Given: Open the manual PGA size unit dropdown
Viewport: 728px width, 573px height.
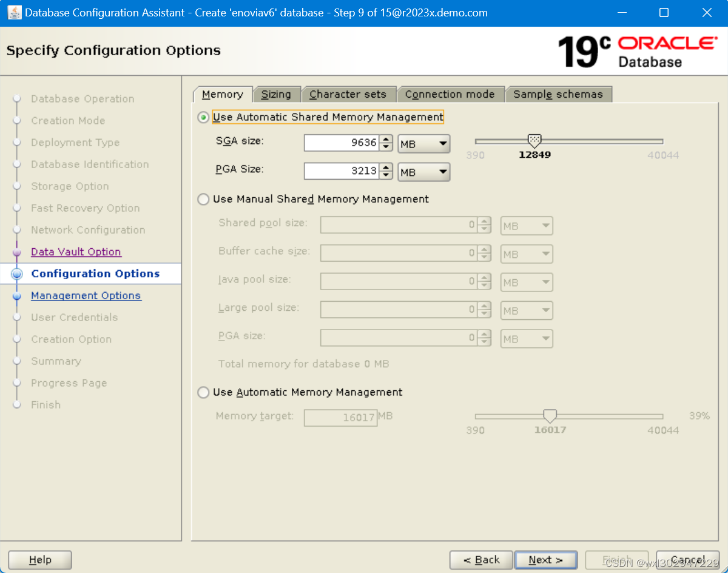Looking at the screenshot, I should [527, 339].
